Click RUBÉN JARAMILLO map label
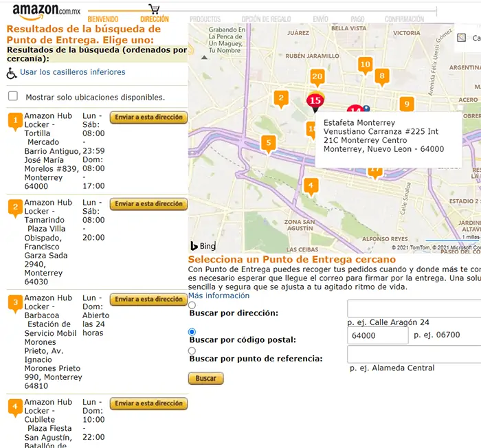The height and width of the screenshot is (448, 481). pos(312,56)
